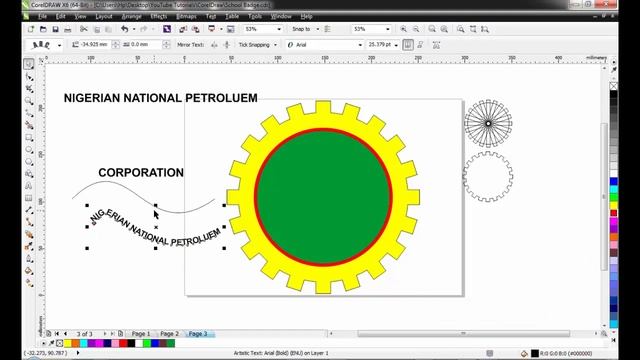The width and height of the screenshot is (640, 360).
Task: Click the distance from path offset field
Action: pyautogui.click(x=95, y=44)
